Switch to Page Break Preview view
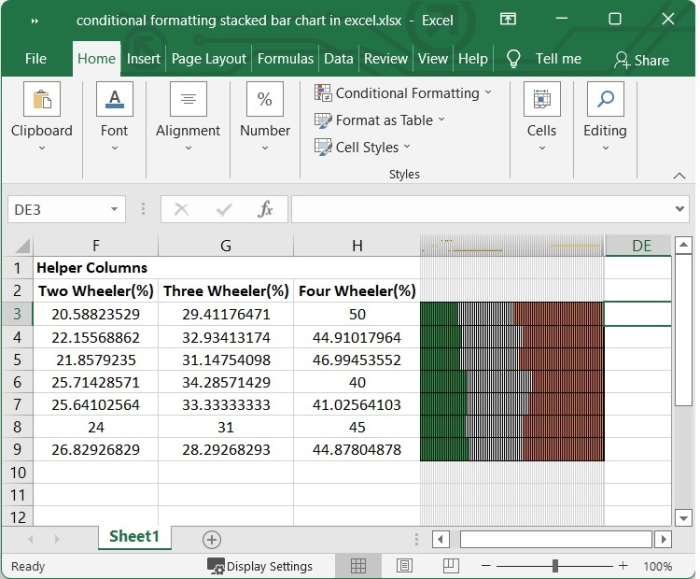Image resolution: width=700 pixels, height=579 pixels. pyautogui.click(x=450, y=566)
